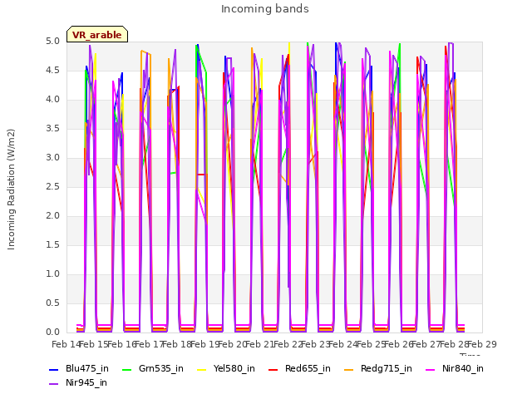Click the Feb 14 x-axis date label

[x=66, y=345]
